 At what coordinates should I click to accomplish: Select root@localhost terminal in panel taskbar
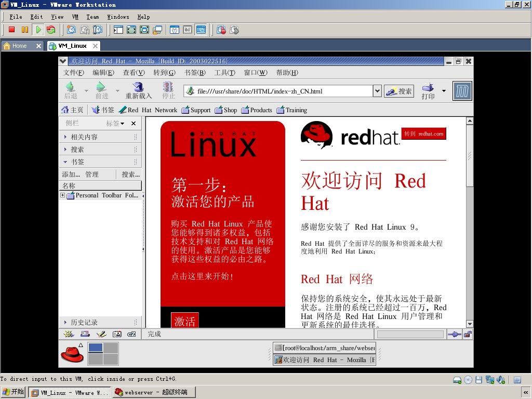click(x=325, y=348)
